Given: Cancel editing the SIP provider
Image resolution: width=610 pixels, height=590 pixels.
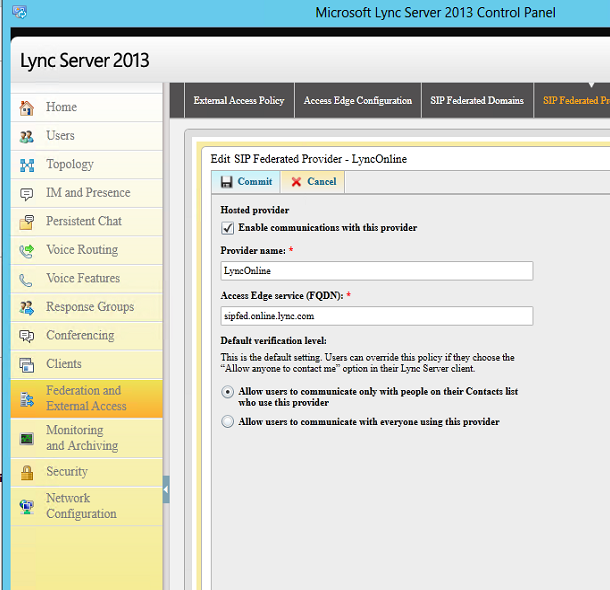Looking at the screenshot, I should click(x=313, y=182).
